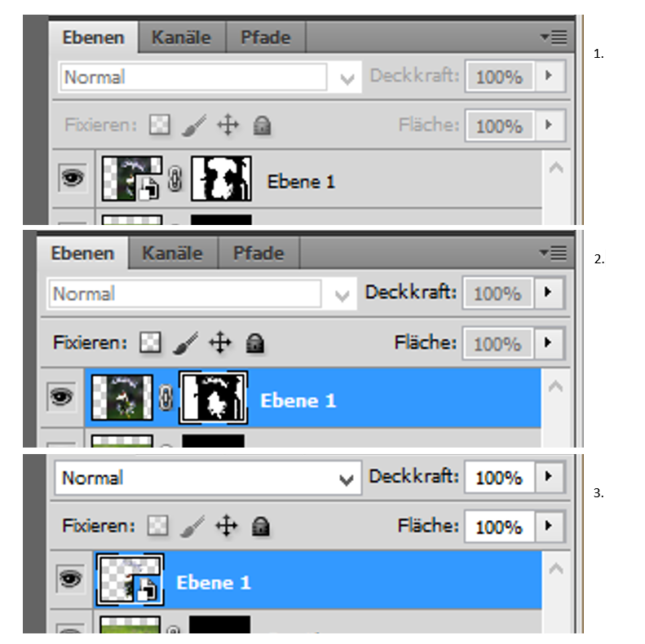Screen dimensions: 645x644
Task: Select smart object thumbnail of Ebene 1 third panel
Action: (130, 580)
